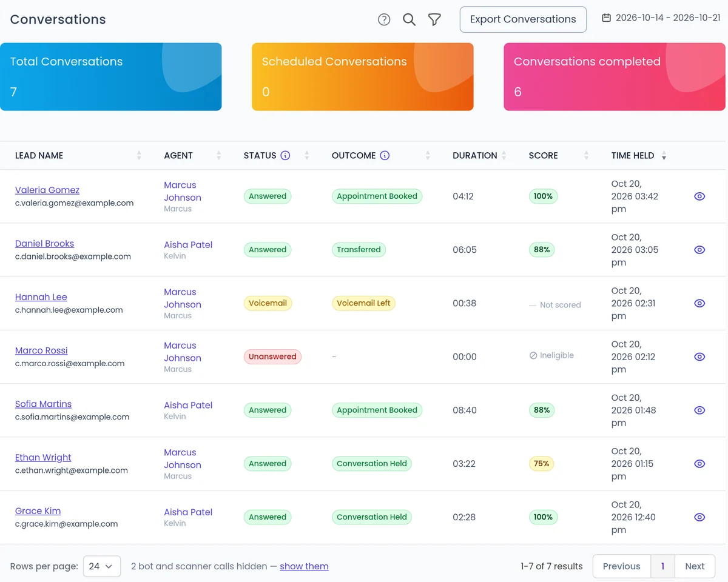
Task: Click the Conversations page heading
Action: click(58, 19)
